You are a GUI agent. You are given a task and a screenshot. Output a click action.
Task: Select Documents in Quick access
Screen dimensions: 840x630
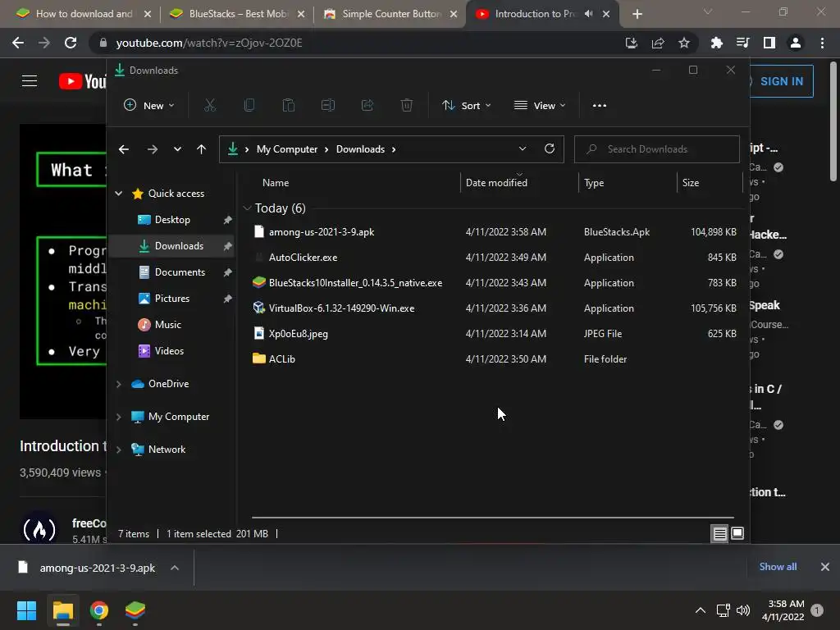(x=180, y=272)
